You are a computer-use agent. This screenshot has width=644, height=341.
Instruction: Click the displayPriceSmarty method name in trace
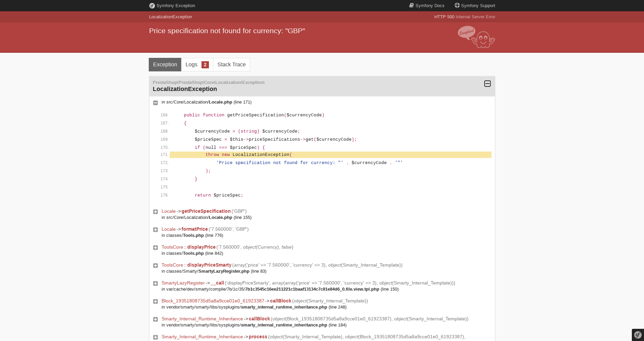click(209, 265)
